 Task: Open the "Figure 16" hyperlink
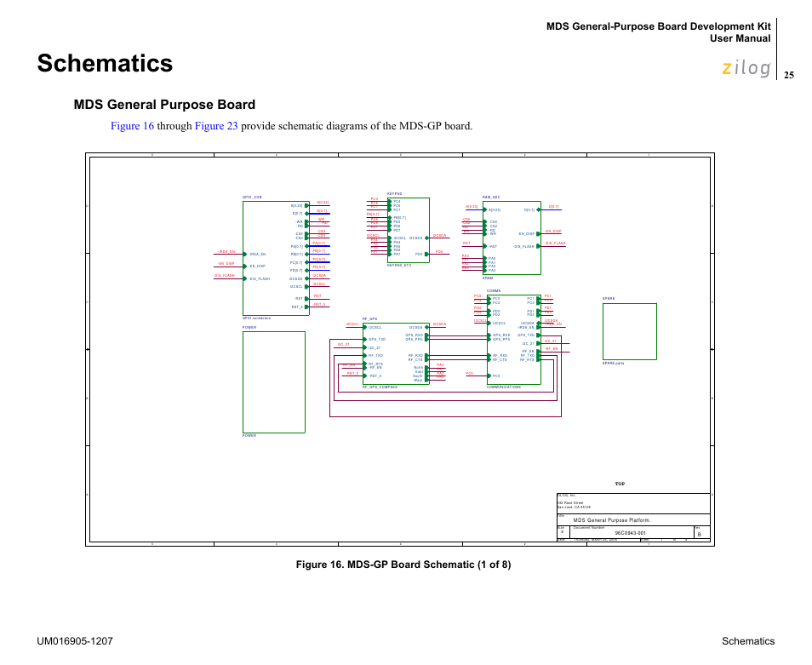click(x=132, y=126)
